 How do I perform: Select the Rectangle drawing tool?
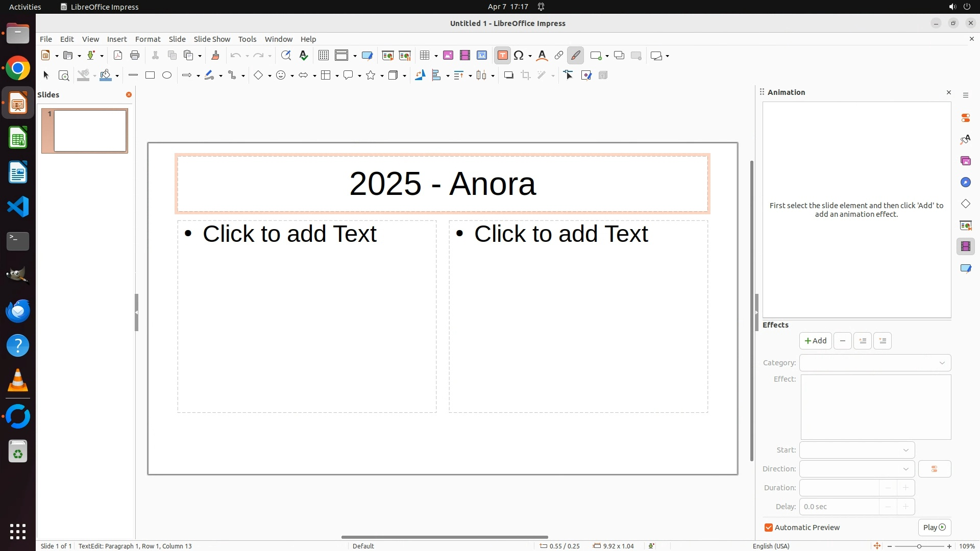point(150,76)
